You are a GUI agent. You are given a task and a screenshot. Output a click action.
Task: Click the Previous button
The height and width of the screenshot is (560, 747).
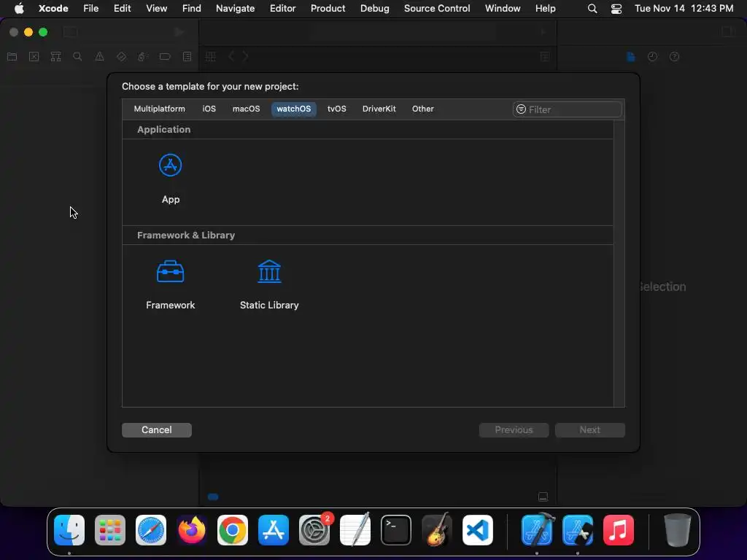[514, 430]
